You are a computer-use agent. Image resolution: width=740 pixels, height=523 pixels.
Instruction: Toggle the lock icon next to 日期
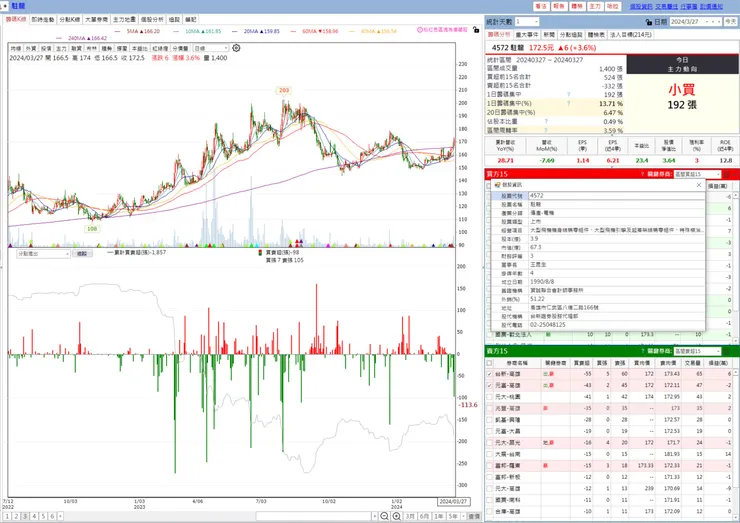[648, 22]
